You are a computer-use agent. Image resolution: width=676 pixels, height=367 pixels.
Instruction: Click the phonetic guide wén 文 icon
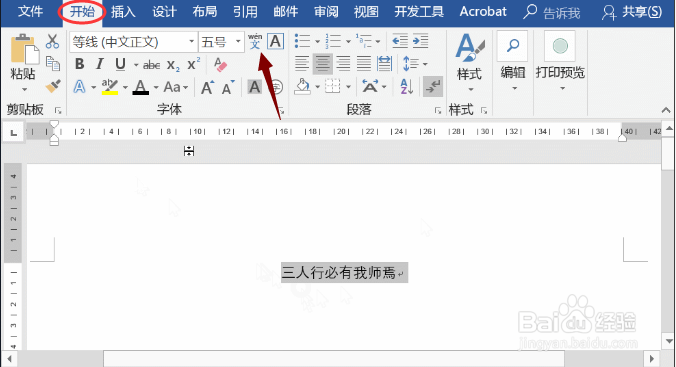point(255,41)
